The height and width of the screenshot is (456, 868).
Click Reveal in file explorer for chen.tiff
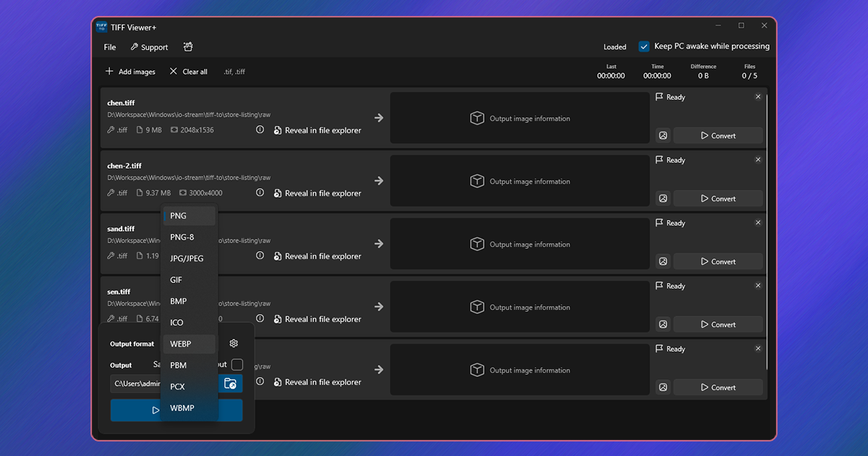[x=318, y=130]
